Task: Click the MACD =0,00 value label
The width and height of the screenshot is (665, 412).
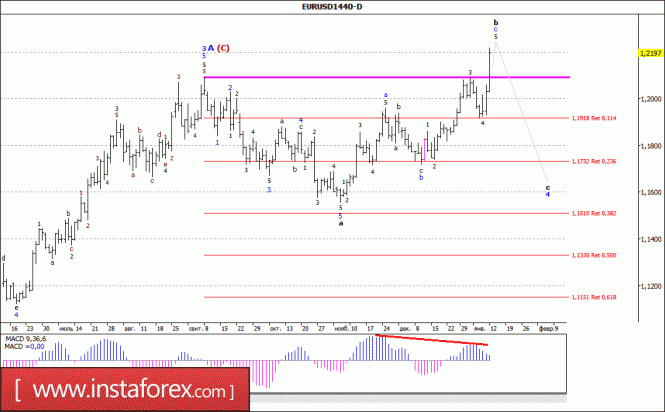Action: point(24,347)
